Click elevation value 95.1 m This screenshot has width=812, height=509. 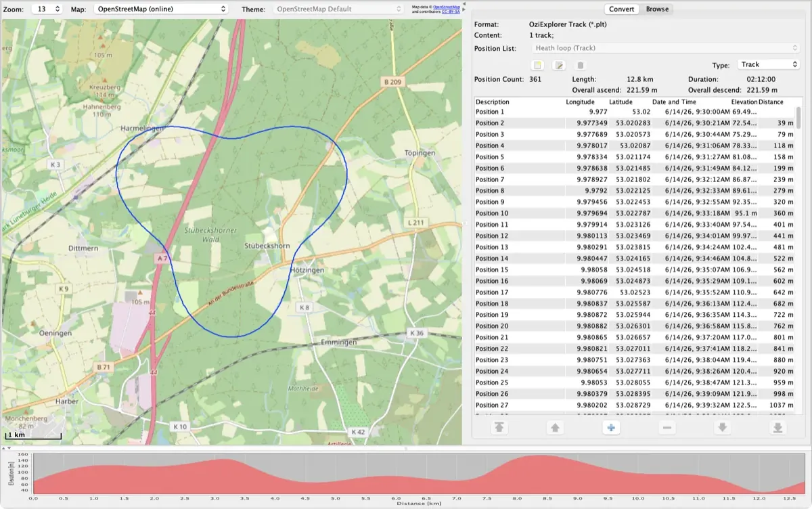point(746,213)
